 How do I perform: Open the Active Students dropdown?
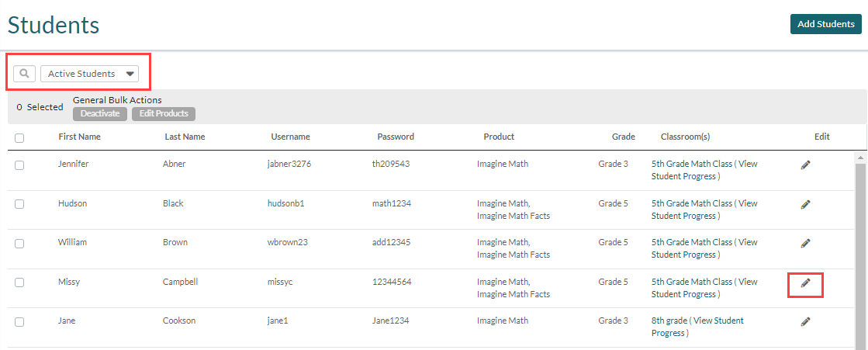89,74
